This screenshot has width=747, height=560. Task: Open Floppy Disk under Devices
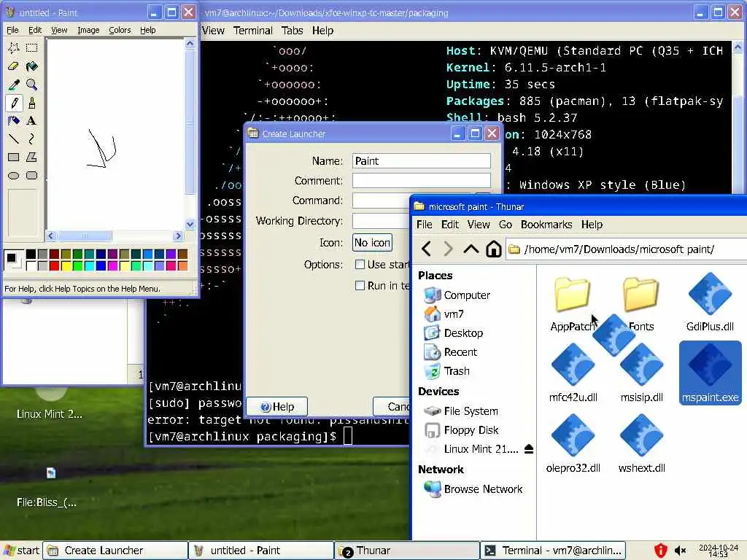pos(461,430)
